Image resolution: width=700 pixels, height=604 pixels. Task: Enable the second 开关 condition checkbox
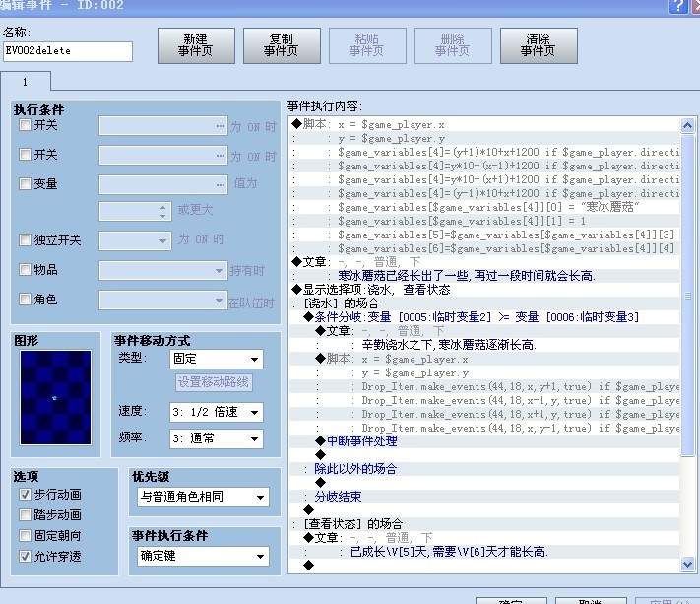click(x=25, y=155)
